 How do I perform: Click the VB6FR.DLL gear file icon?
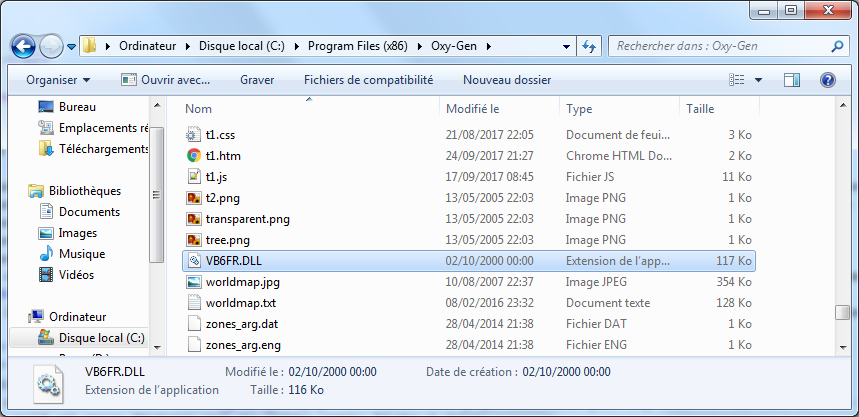tap(193, 261)
